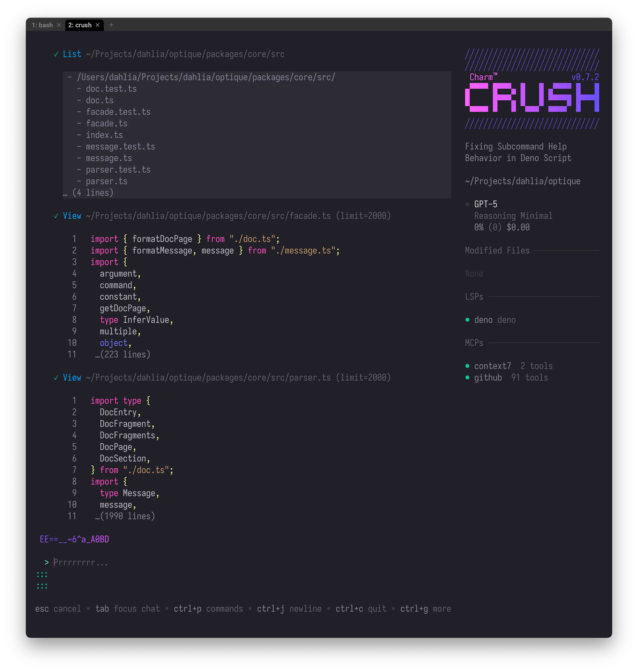638x672 pixels.
Task: Click the diamond icon next to GPT-5
Action: 467,204
